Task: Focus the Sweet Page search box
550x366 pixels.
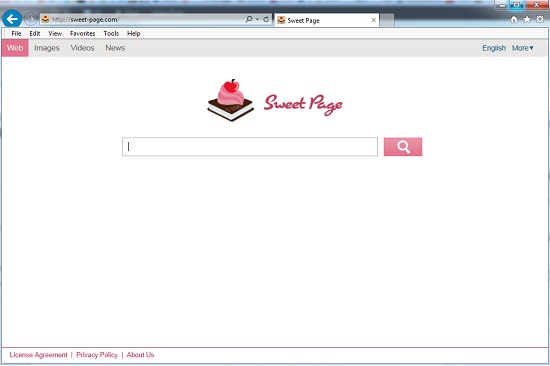Action: click(x=250, y=147)
